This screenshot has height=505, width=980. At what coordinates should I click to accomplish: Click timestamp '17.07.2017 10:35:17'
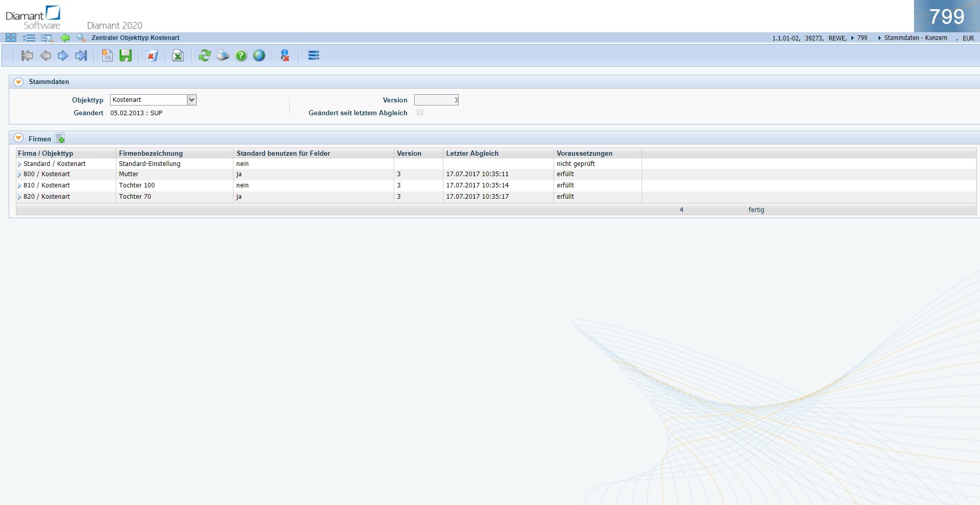click(478, 197)
